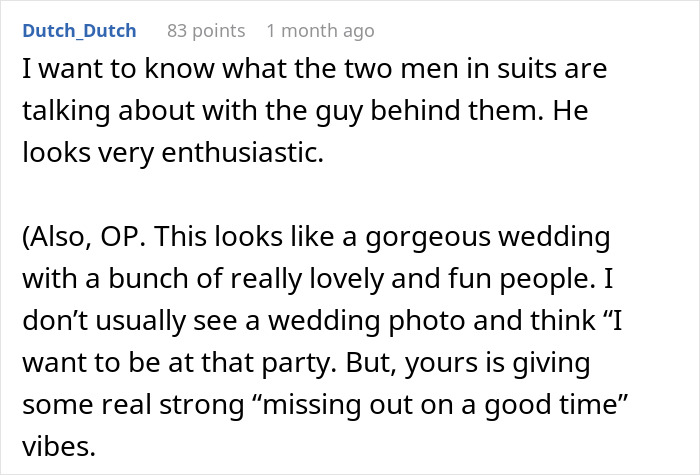Viewport: 700px width, 475px height.
Task: Click the line 'looks very enthusiastic.'
Action: [x=173, y=153]
